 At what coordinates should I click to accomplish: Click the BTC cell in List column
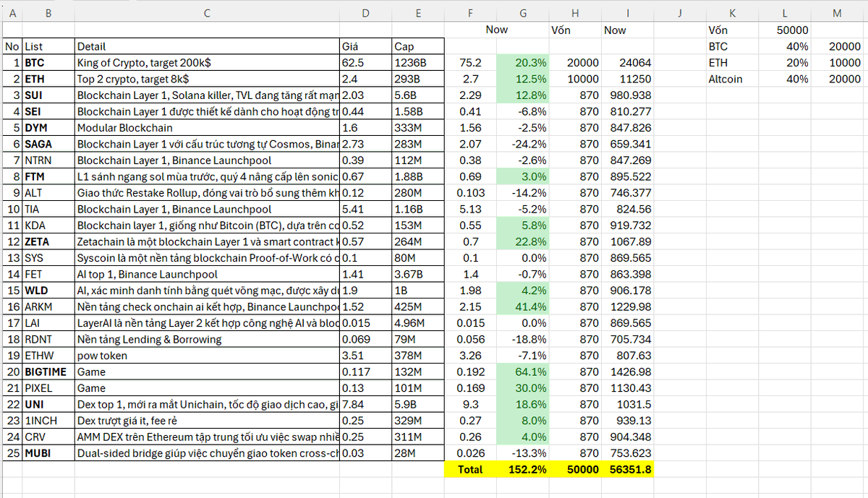48,62
